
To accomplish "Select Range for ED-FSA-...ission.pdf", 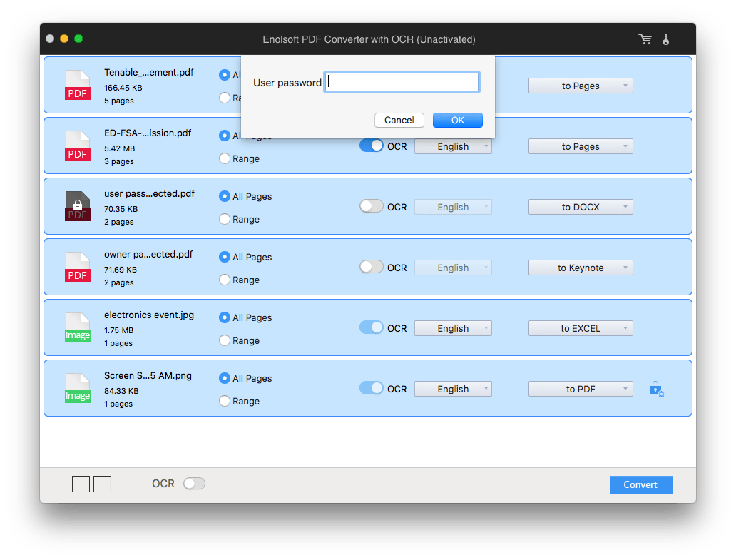I will [x=225, y=158].
